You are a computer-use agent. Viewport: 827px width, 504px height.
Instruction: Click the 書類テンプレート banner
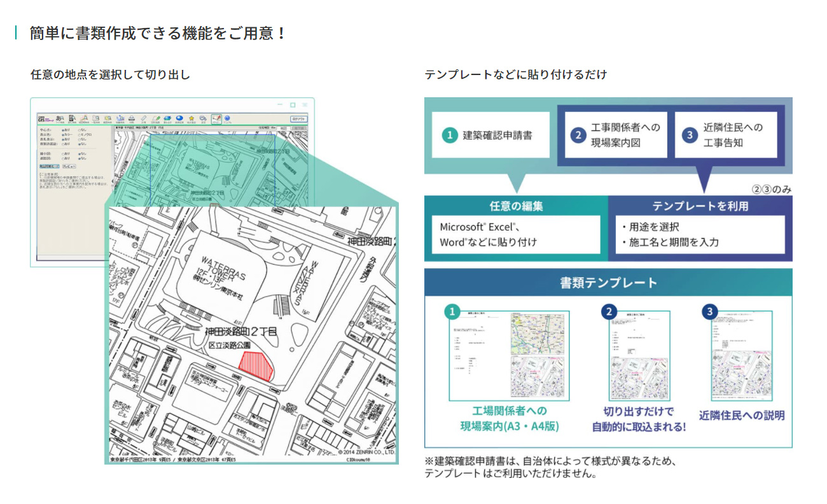608,283
